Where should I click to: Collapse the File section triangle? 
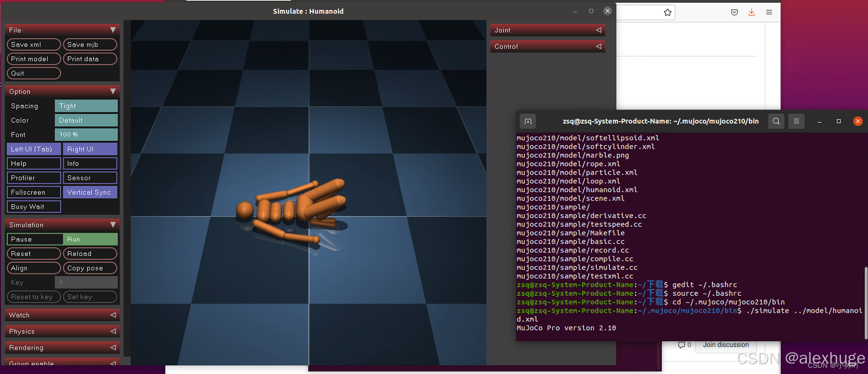pos(113,30)
